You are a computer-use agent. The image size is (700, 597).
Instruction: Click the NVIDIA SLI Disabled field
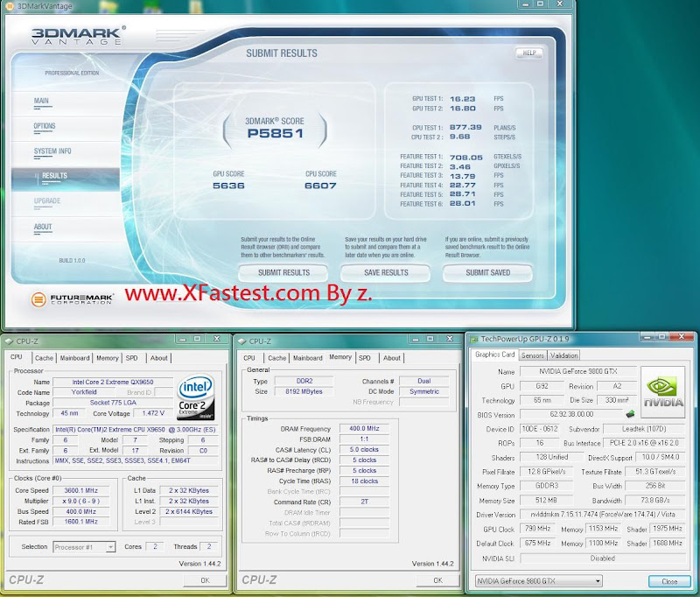point(603,558)
